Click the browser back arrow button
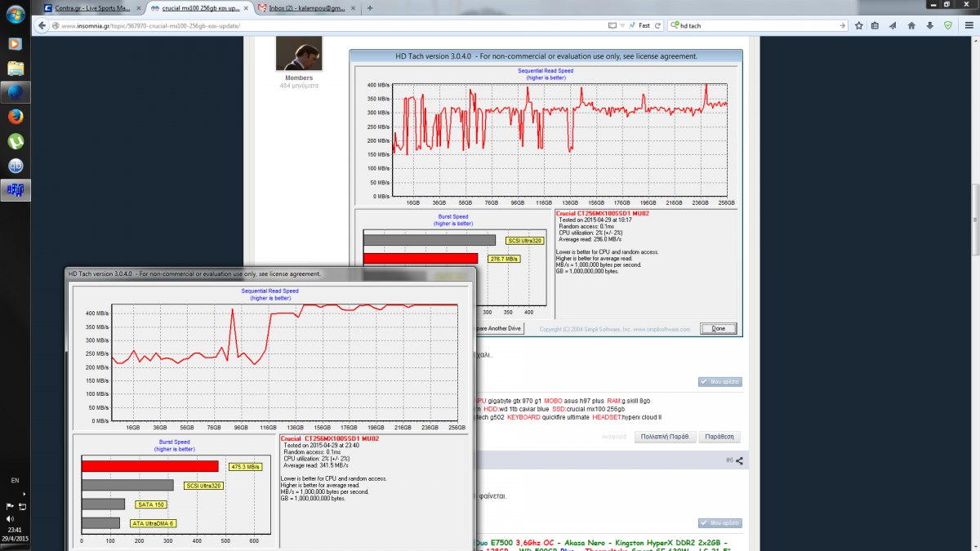The width and height of the screenshot is (980, 551). coord(43,25)
